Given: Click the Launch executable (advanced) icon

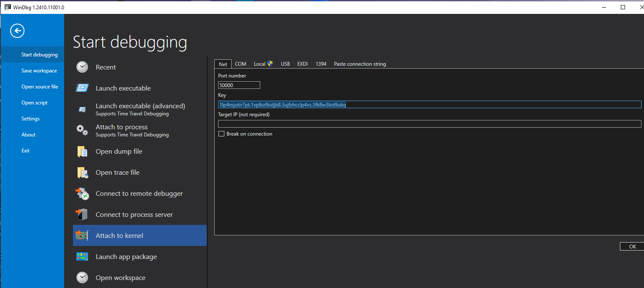Looking at the screenshot, I should (x=82, y=109).
